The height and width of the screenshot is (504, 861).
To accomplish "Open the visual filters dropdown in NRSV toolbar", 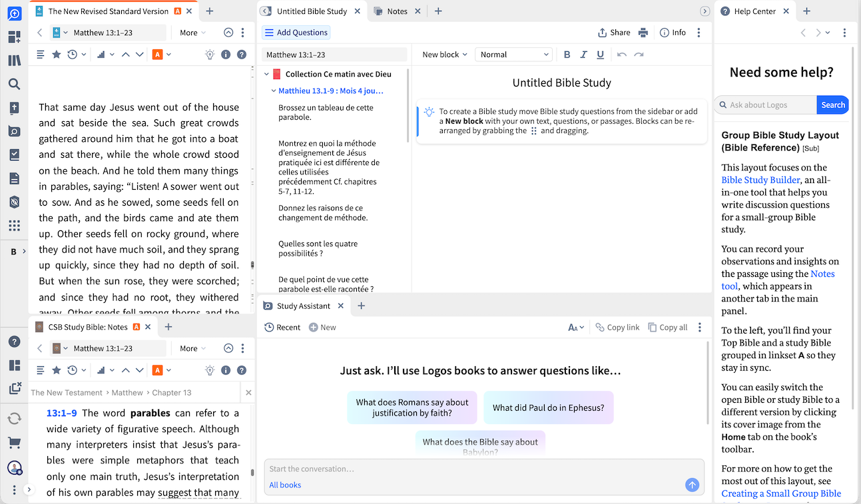I will pos(106,55).
